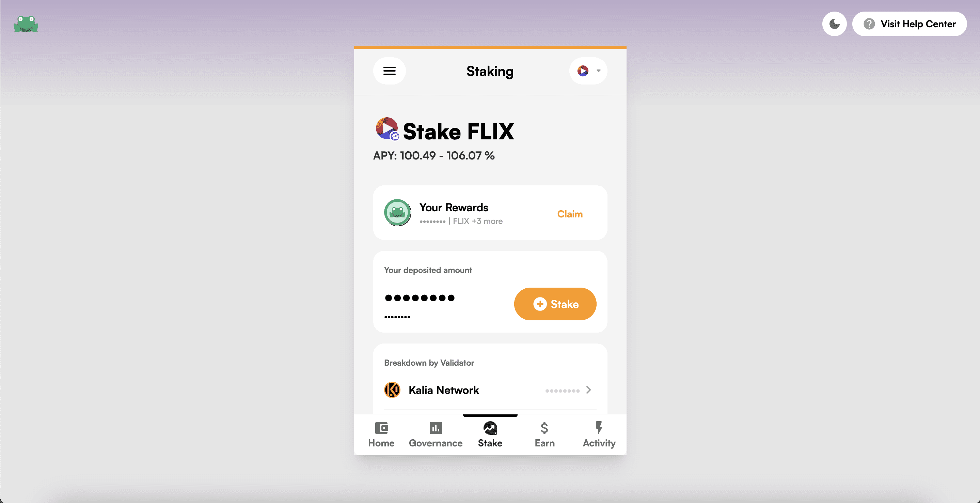Expand rewards breakdown showing FLIX +3 more
The height and width of the screenshot is (503, 980).
[x=477, y=221]
